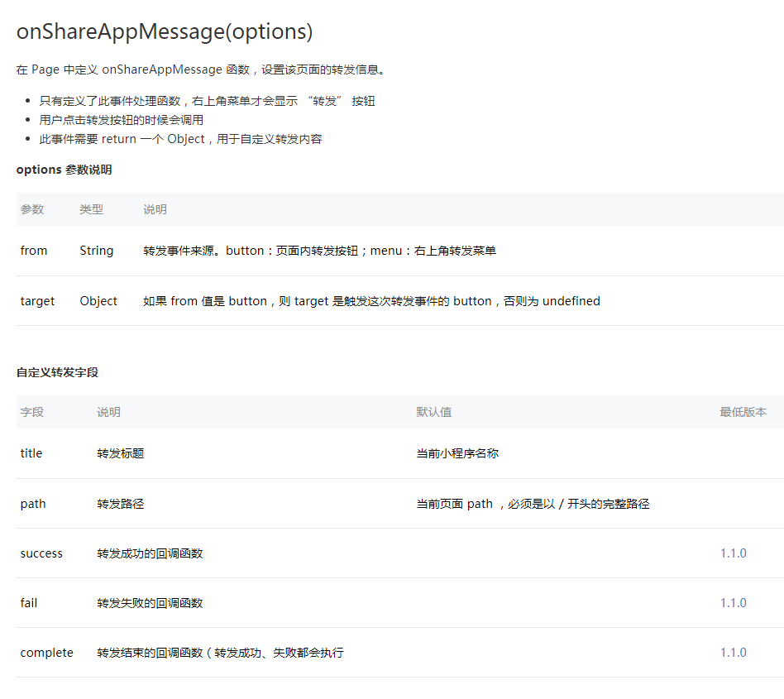
Task: Click the onShareAppMessage(options) heading
Action: point(165,31)
